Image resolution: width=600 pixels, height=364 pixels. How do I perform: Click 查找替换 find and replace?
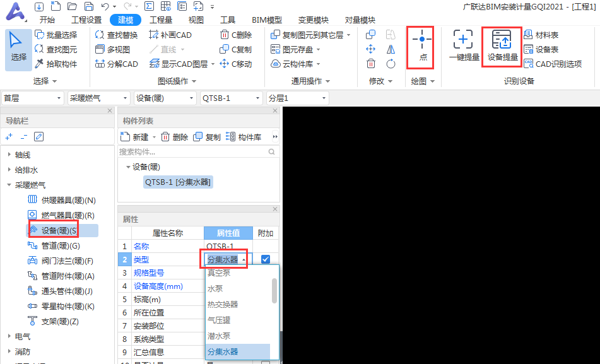pyautogui.click(x=116, y=35)
